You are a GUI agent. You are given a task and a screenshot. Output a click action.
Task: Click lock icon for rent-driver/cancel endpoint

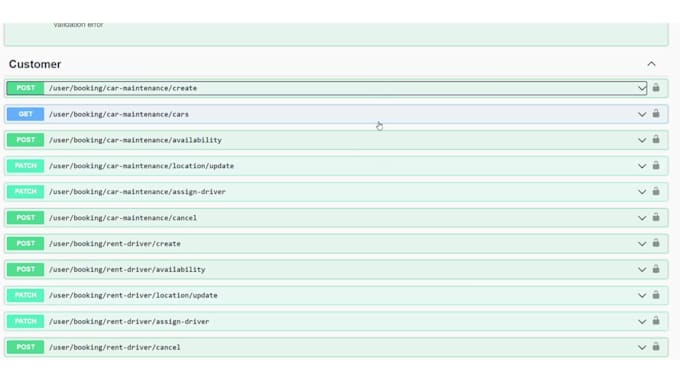(656, 347)
